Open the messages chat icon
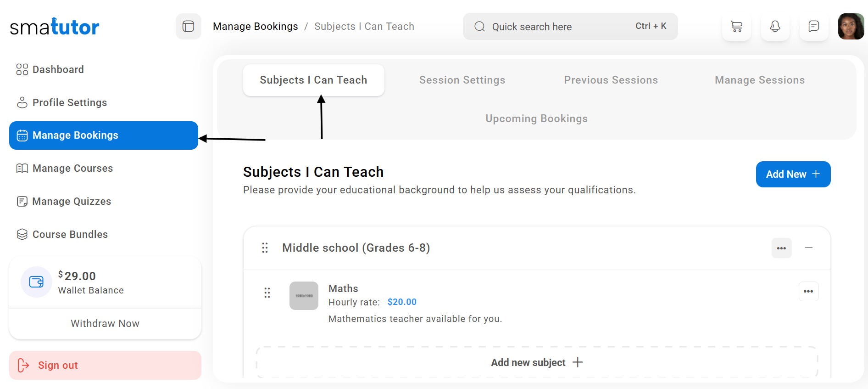 (813, 26)
